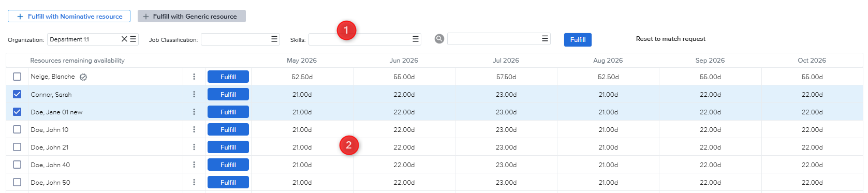
Task: Select the name Doe, John 50
Action: 50,183
